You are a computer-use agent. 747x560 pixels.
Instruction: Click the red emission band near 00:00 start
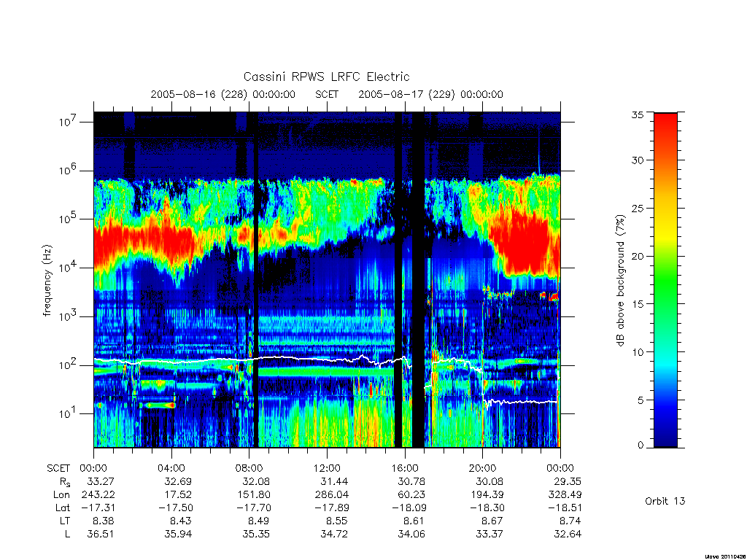pyautogui.click(x=143, y=245)
